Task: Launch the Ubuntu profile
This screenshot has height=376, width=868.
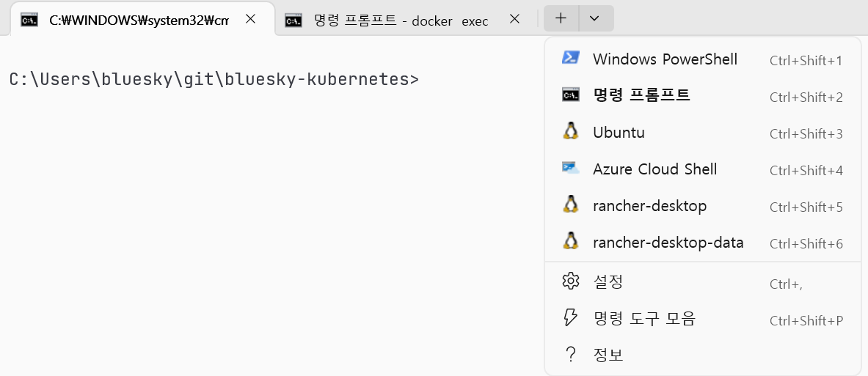Action: coord(702,133)
